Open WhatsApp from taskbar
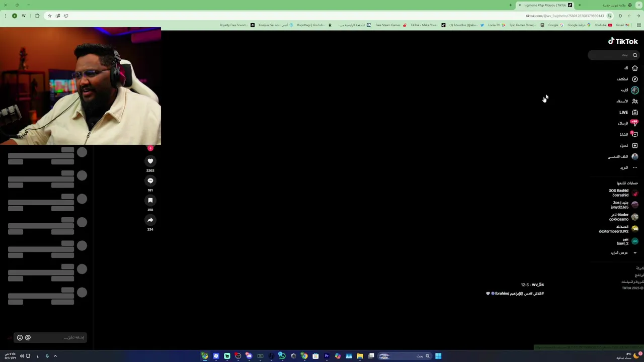644x362 pixels. tap(282, 356)
